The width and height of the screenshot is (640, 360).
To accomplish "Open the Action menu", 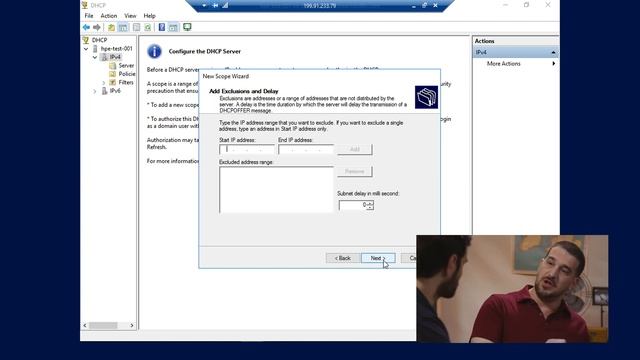I will point(109,16).
